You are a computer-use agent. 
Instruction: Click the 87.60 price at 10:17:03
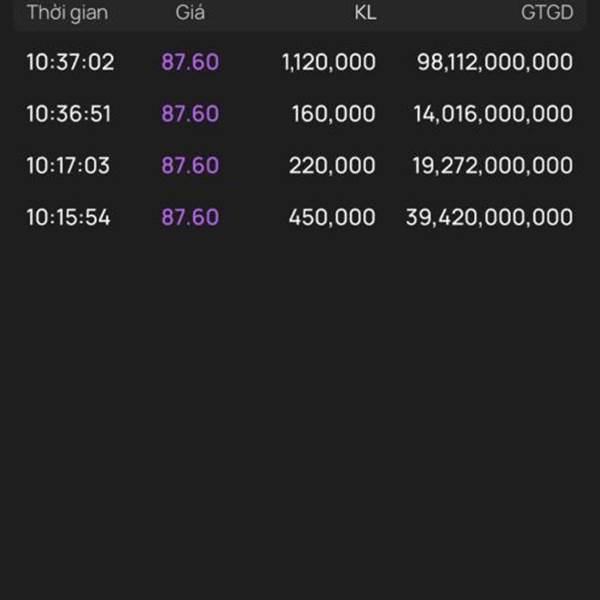(190, 166)
